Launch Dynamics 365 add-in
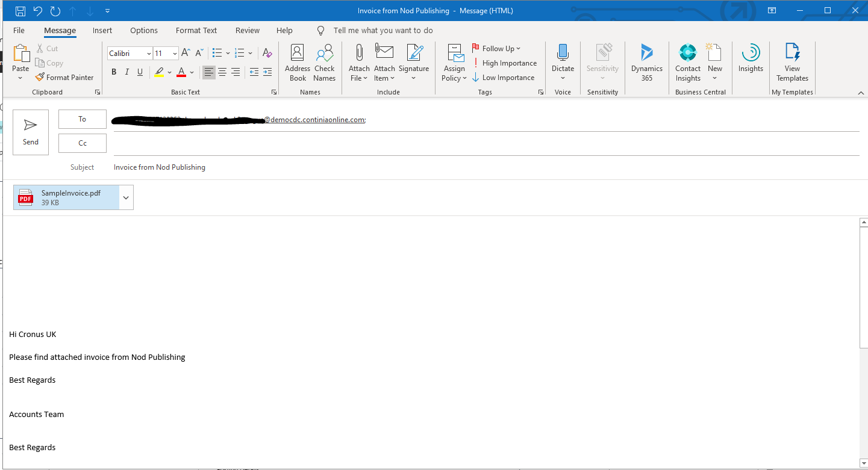This screenshot has width=868, height=470. tap(646, 63)
